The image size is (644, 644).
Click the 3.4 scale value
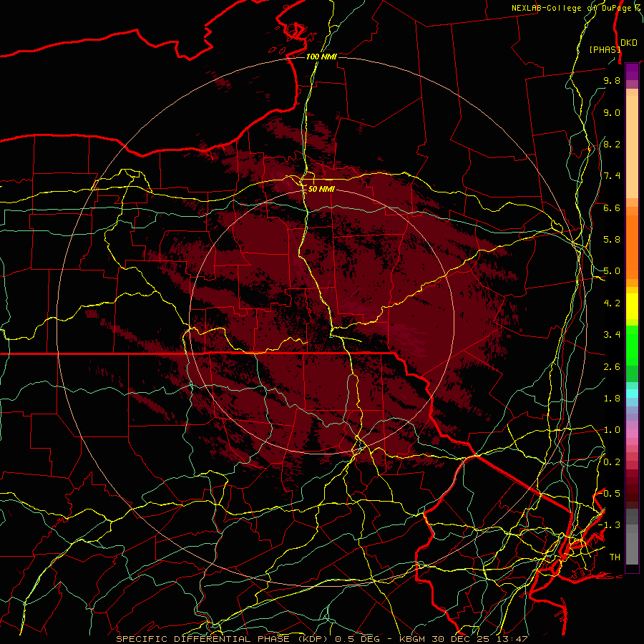point(612,335)
